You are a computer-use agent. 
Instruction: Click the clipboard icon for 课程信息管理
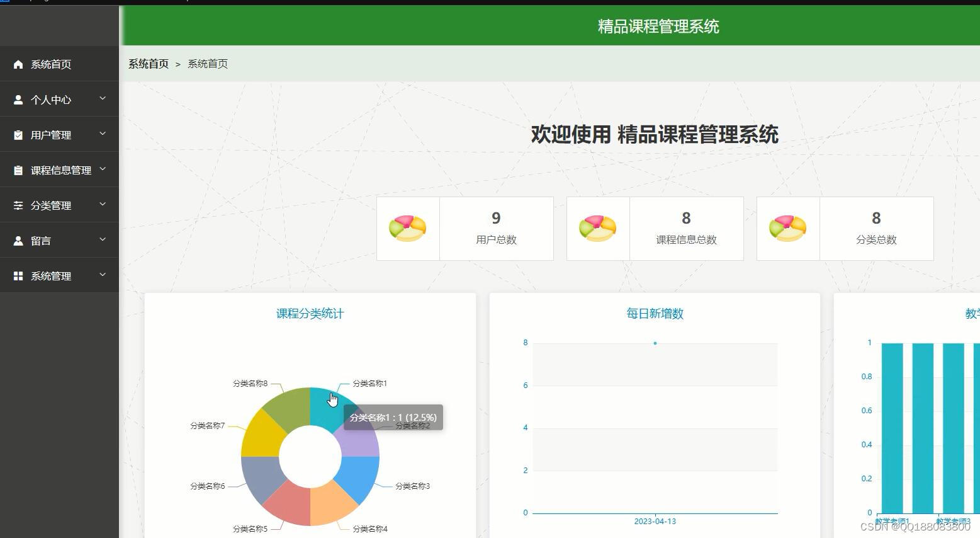[x=18, y=169]
